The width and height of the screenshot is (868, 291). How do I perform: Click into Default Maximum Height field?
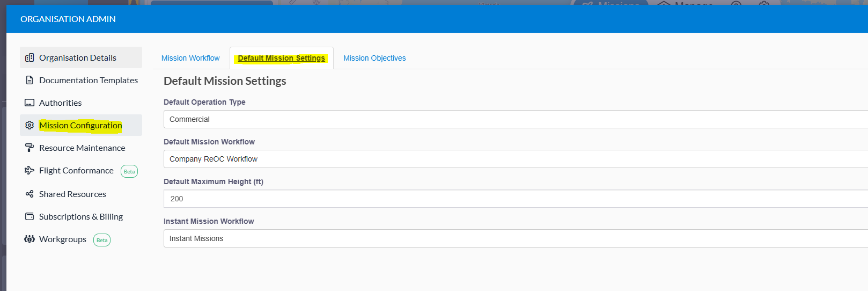516,199
